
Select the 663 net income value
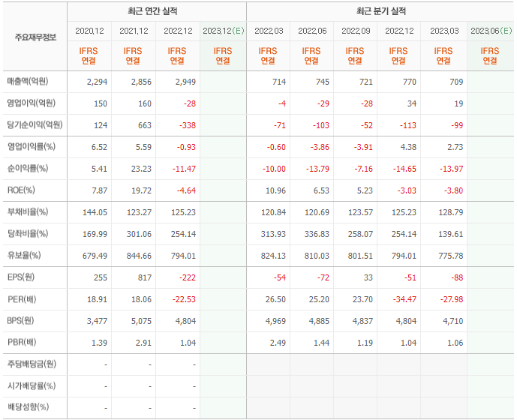[145, 125]
